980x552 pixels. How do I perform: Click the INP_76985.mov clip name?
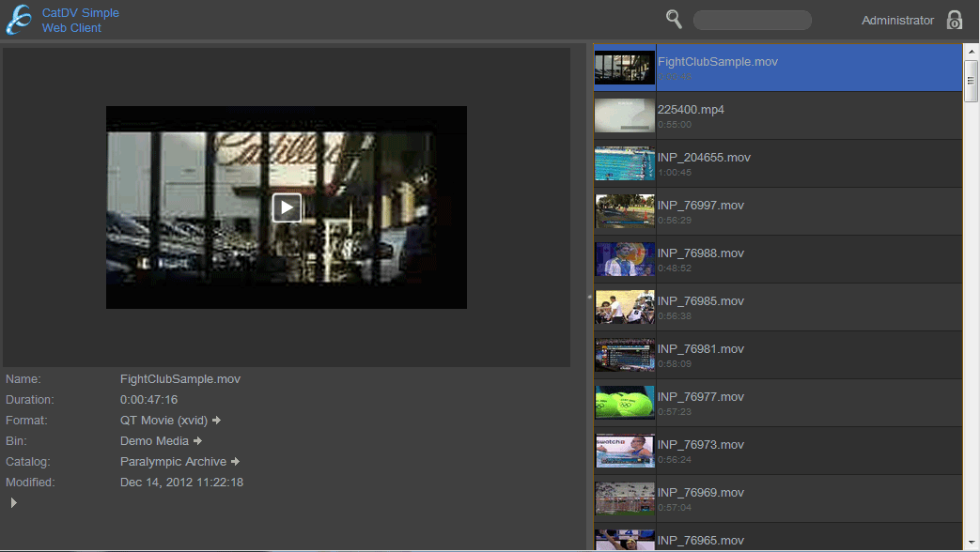[x=701, y=301]
